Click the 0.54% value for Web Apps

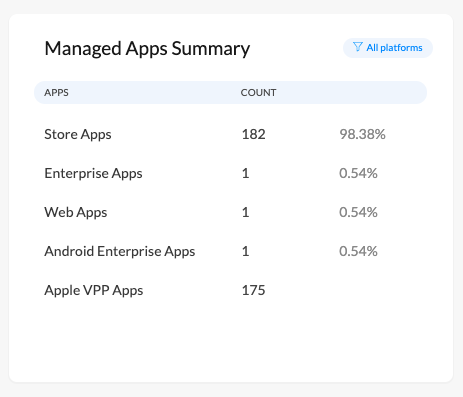(358, 212)
